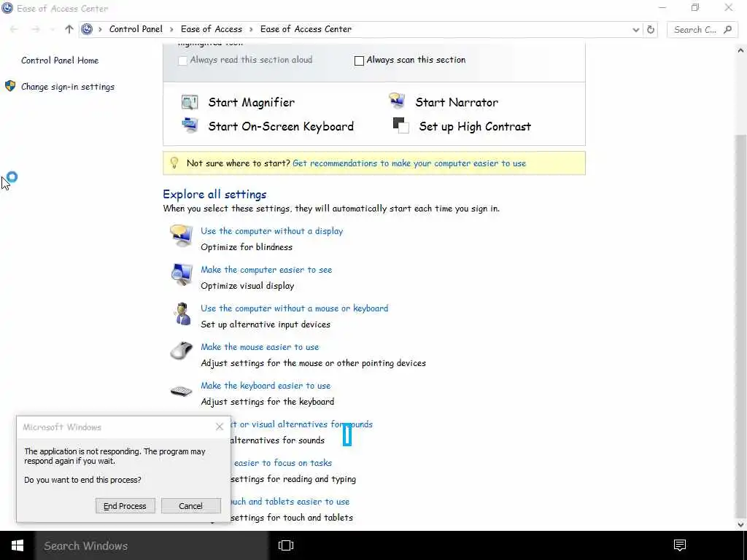
Task: Click Adjust settings for the keyboard text
Action: (267, 402)
